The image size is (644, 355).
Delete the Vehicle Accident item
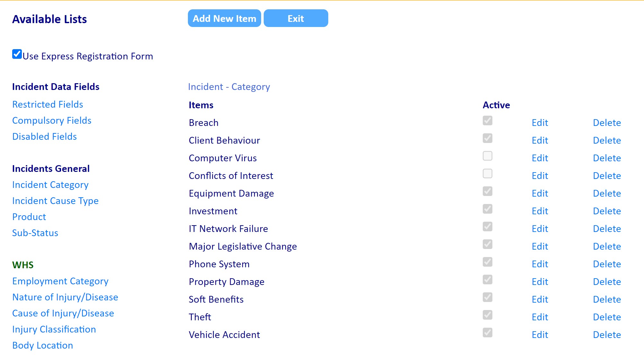pyautogui.click(x=607, y=335)
